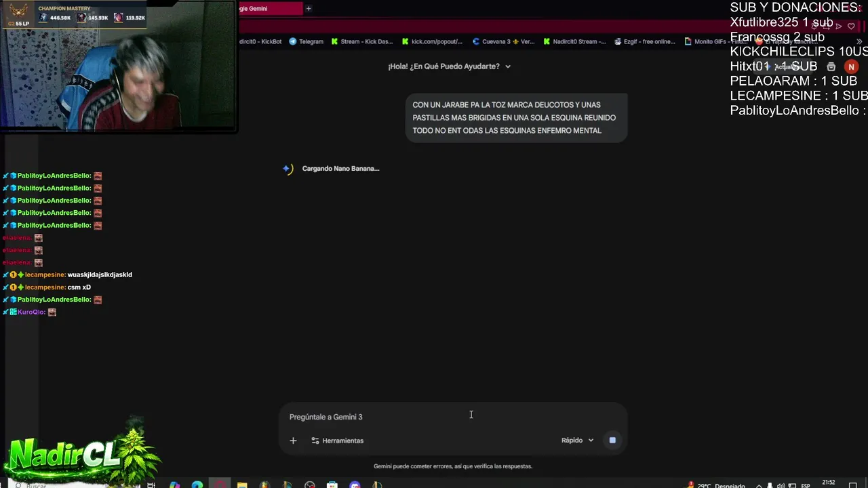Focus the 'Pregúntale a Gemini 3' input field
868x488 pixels.
click(x=453, y=417)
